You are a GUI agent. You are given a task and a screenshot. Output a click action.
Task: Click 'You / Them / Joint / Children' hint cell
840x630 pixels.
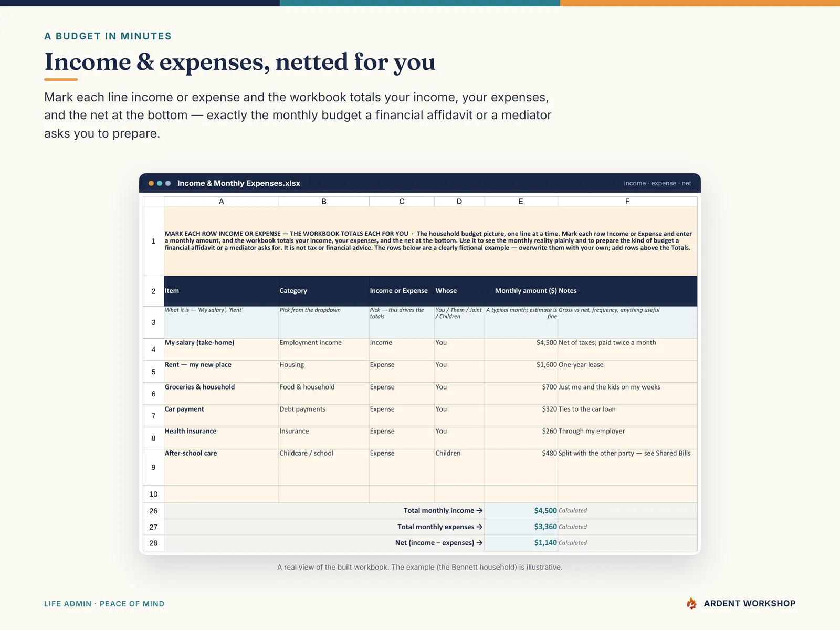click(x=459, y=322)
